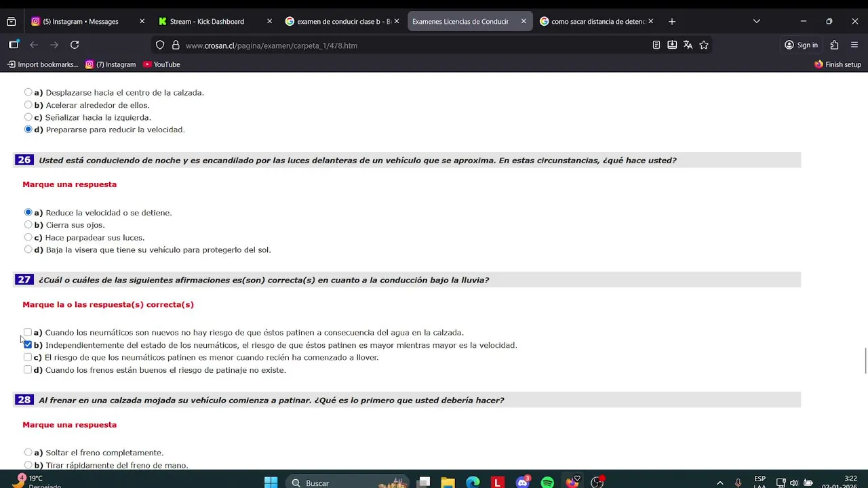Open the YouTube bookmark
868x488 pixels.
tap(161, 64)
